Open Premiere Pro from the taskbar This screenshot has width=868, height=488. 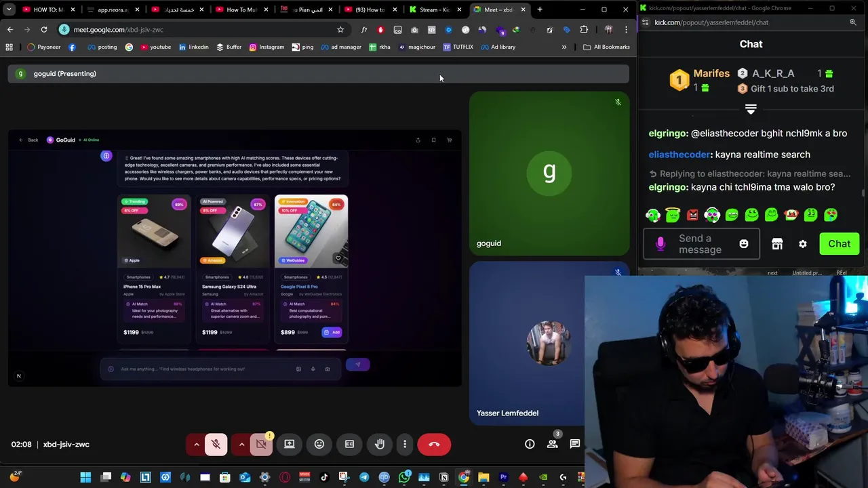[x=503, y=477]
